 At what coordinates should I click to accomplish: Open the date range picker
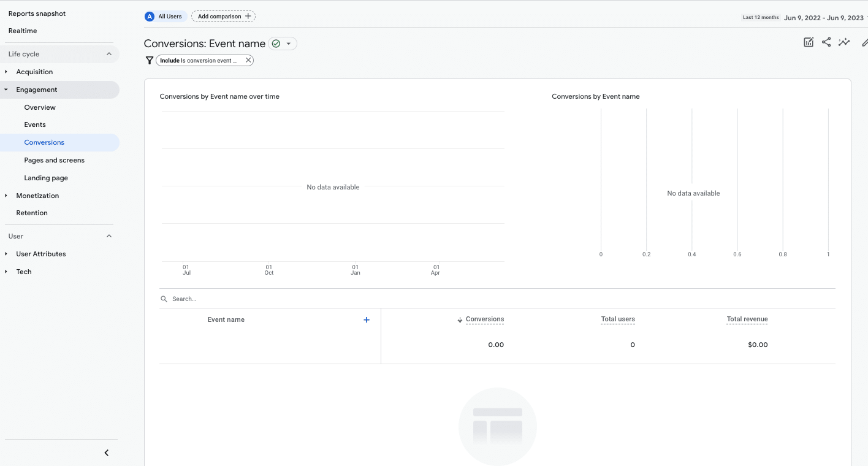coord(823,18)
